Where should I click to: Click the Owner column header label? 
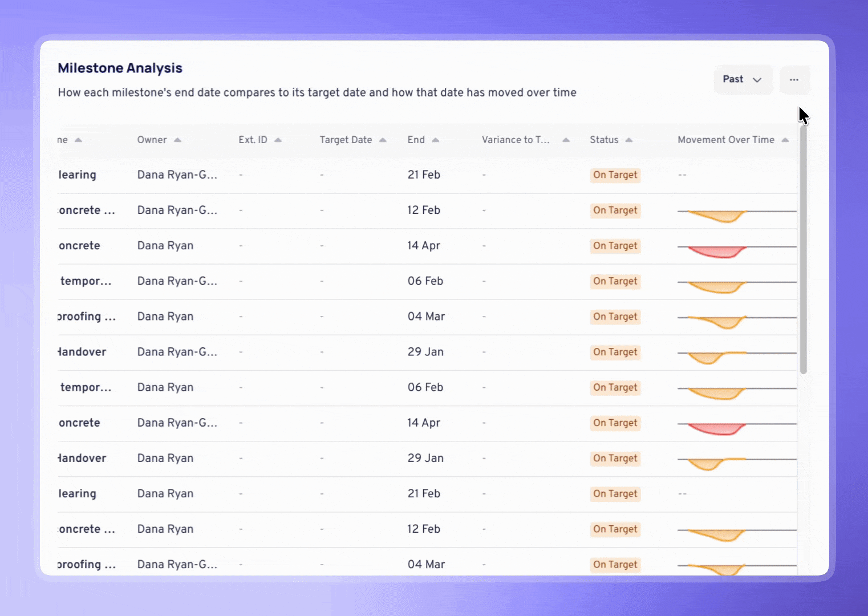click(x=152, y=140)
